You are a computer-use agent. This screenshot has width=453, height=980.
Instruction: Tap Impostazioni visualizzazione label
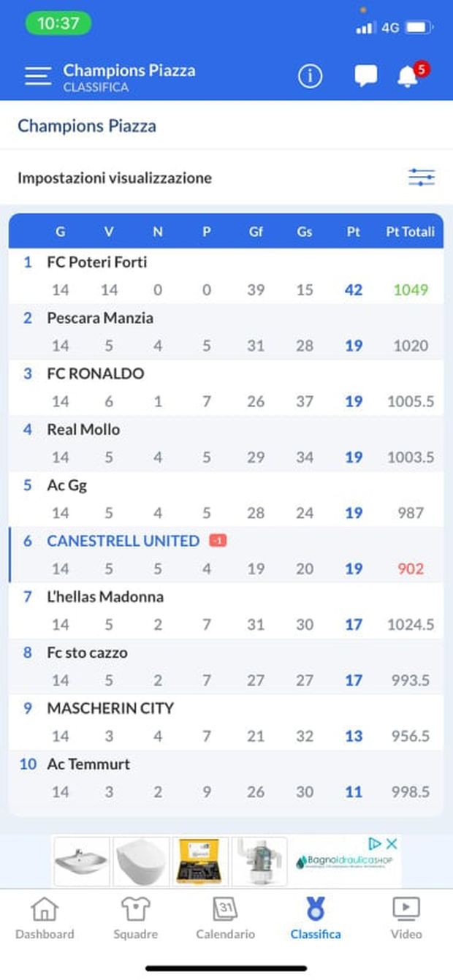(x=115, y=178)
